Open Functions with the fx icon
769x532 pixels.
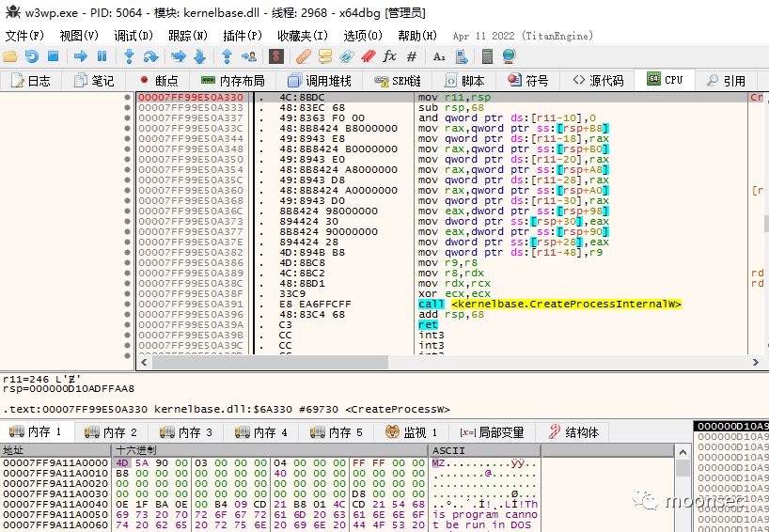pos(389,56)
